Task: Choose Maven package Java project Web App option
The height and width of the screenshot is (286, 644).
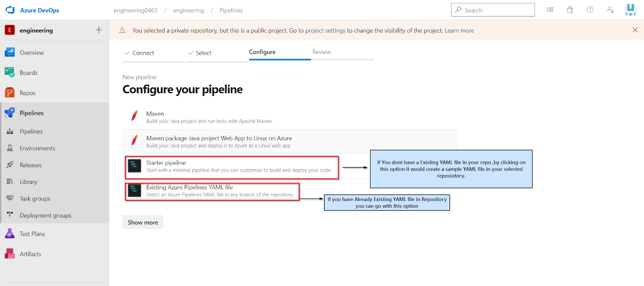Action: [290, 142]
